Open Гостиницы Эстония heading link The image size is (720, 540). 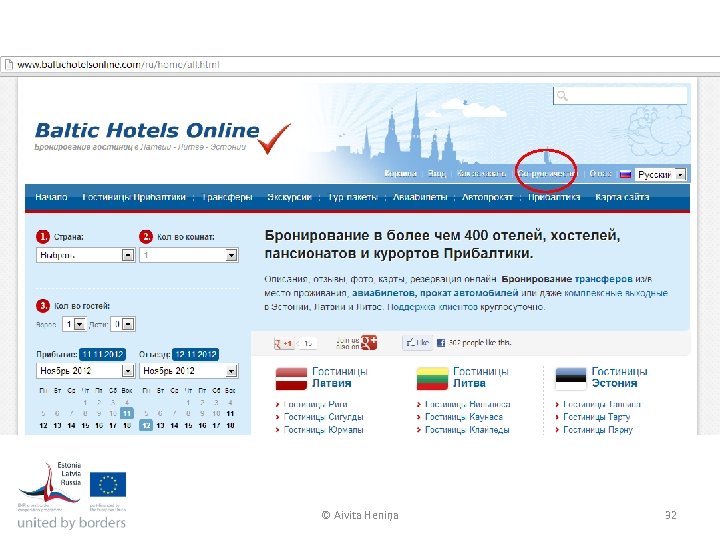619,377
